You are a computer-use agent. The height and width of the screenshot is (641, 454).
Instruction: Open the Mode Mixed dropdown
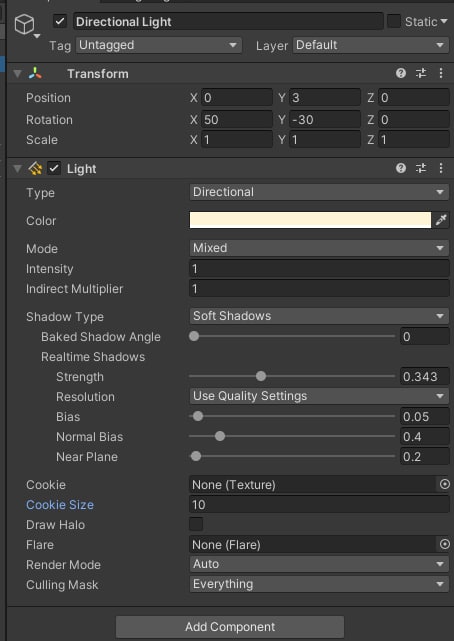pyautogui.click(x=319, y=248)
